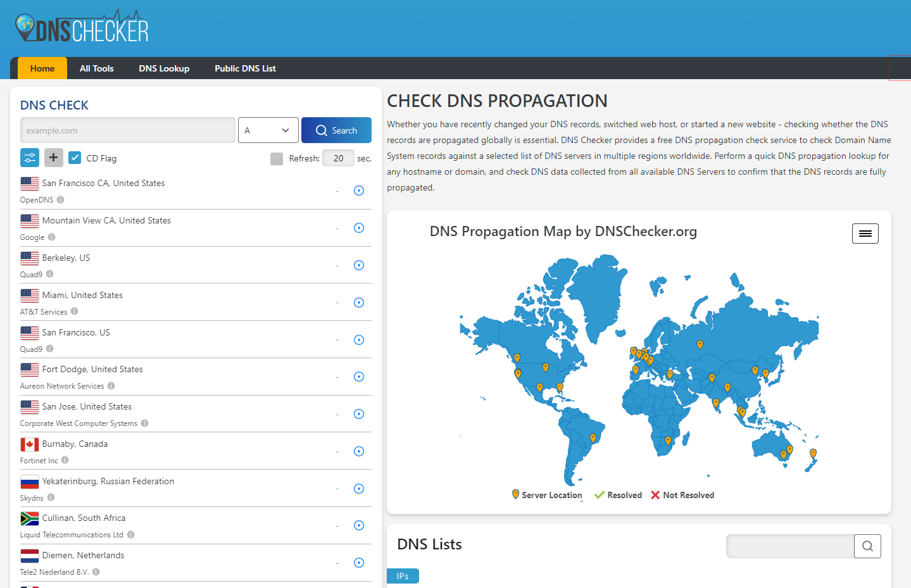This screenshot has height=588, width=911.
Task: Click recheck icon for Burnaby, Canada row
Action: click(359, 451)
